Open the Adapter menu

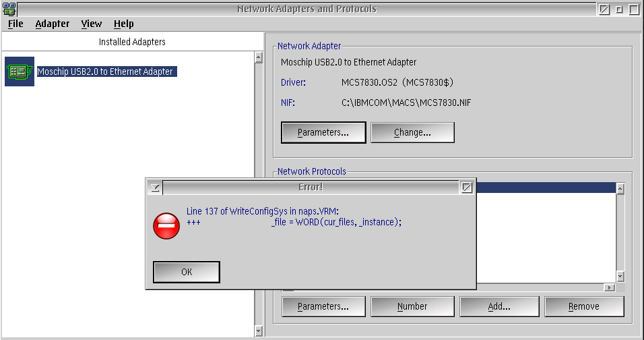click(x=52, y=24)
